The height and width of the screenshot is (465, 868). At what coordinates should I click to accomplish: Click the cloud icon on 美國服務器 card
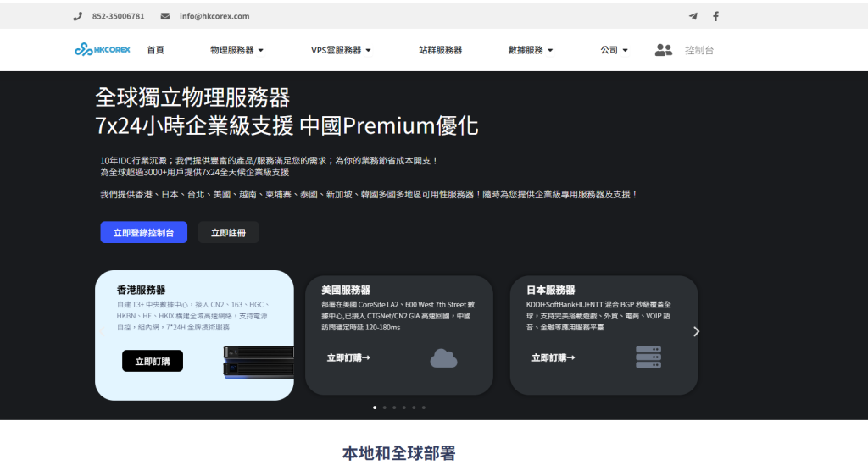(443, 359)
